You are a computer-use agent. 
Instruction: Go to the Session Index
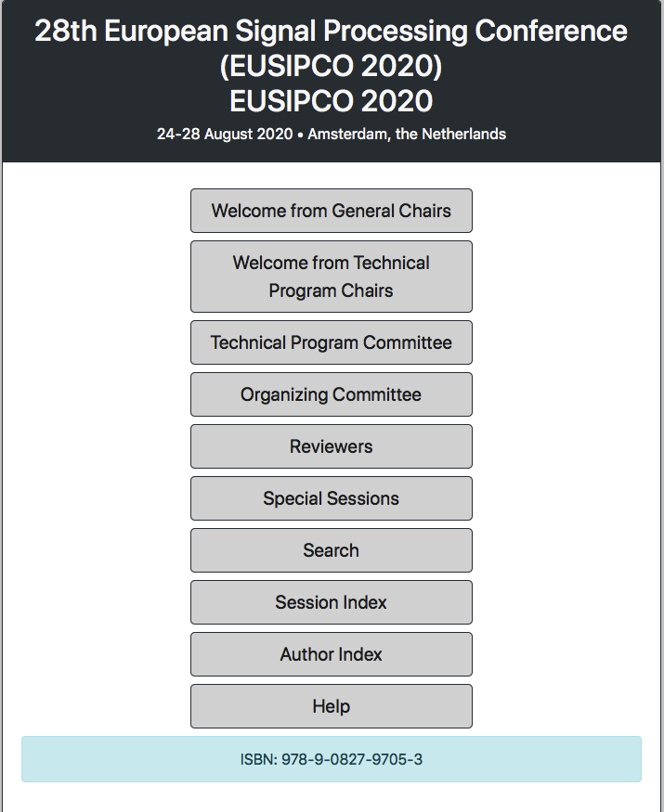click(332, 602)
